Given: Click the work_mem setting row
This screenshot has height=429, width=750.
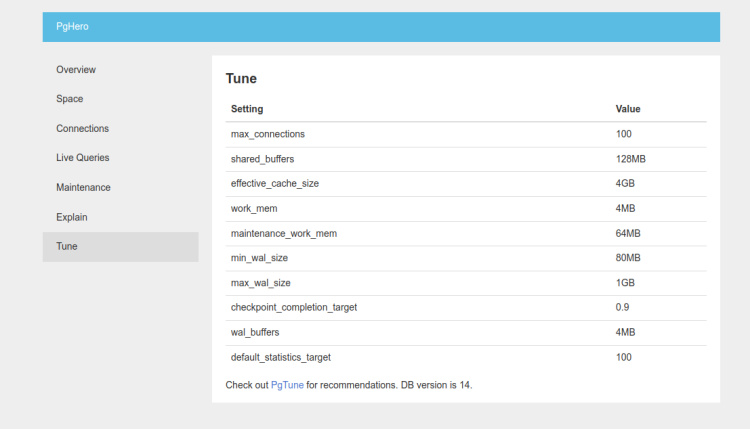Looking at the screenshot, I should [x=254, y=209].
